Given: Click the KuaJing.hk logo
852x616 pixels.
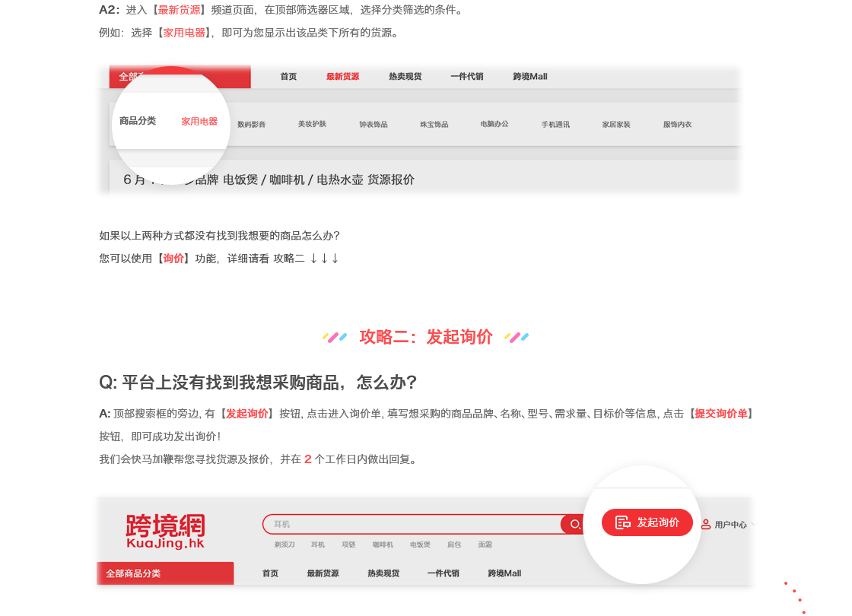Looking at the screenshot, I should pos(165,531).
